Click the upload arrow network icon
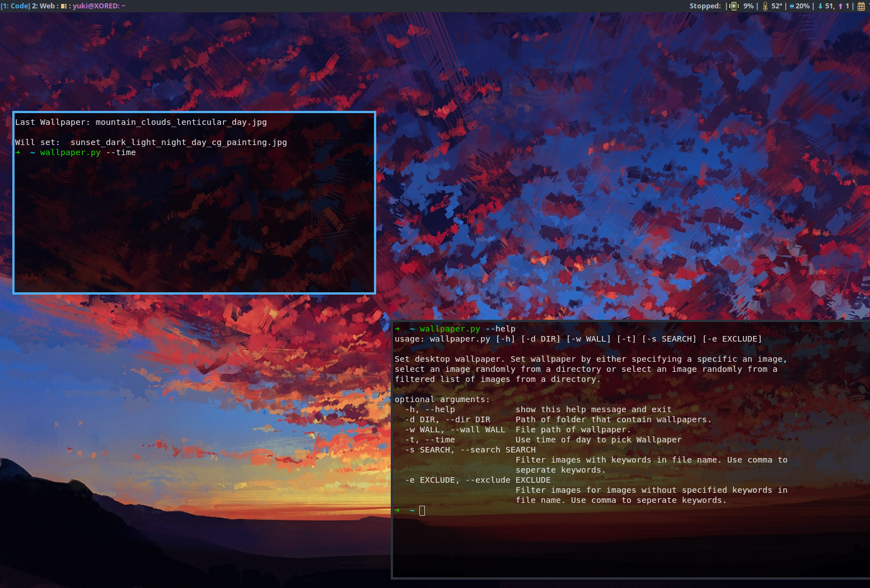The height and width of the screenshot is (588, 870). pos(840,6)
